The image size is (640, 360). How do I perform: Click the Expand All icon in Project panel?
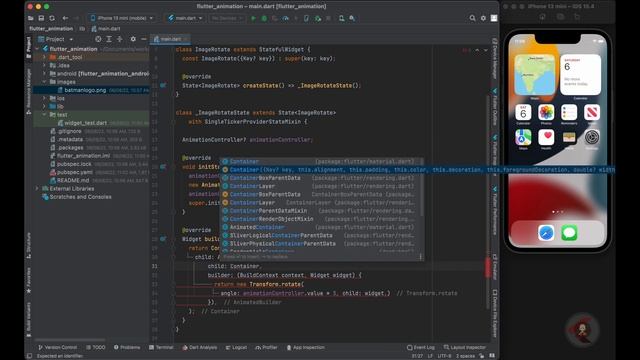coord(109,39)
